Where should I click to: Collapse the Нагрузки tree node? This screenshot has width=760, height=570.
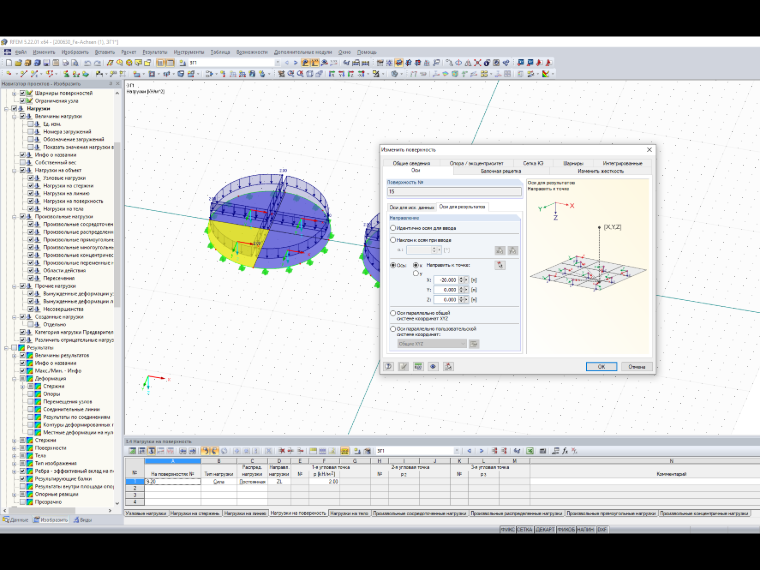point(6,109)
